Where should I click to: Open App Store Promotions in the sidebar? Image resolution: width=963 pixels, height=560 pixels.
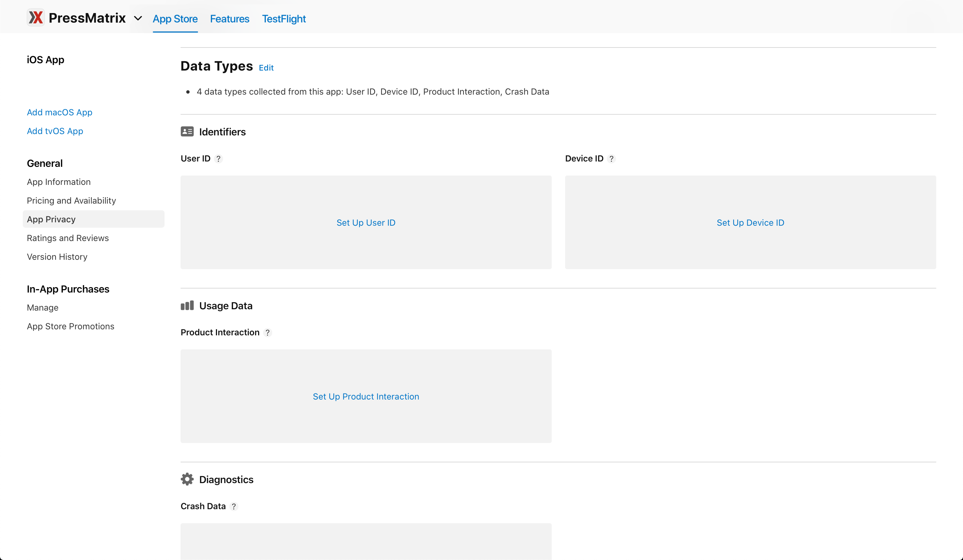[71, 326]
